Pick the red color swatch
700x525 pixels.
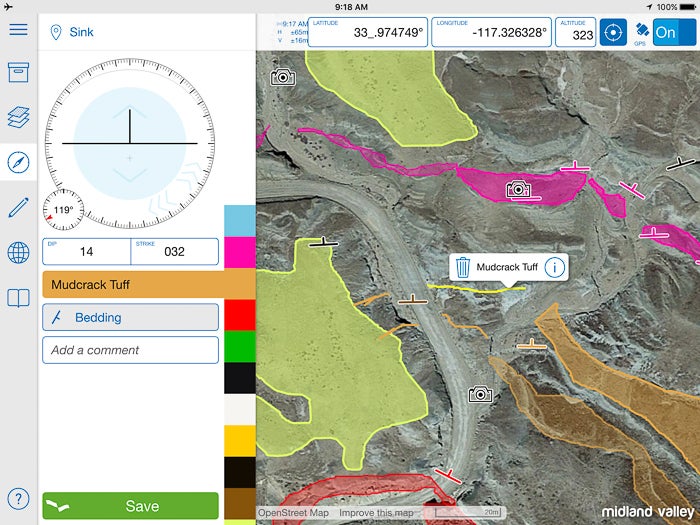239,315
